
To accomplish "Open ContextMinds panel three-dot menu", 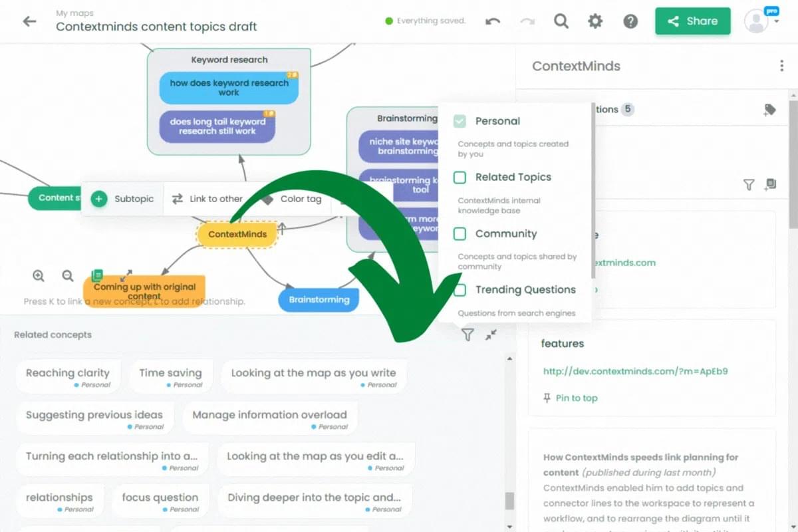I will (781, 66).
